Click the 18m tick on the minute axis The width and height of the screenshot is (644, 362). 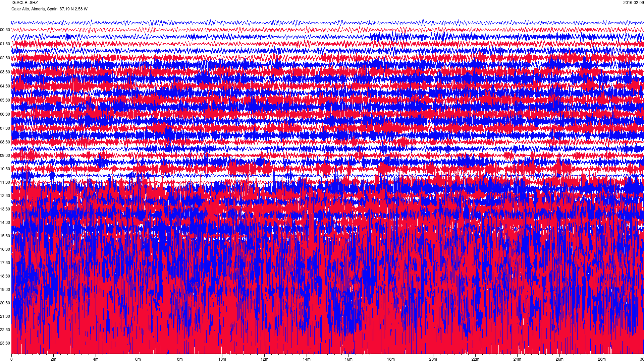391,359
